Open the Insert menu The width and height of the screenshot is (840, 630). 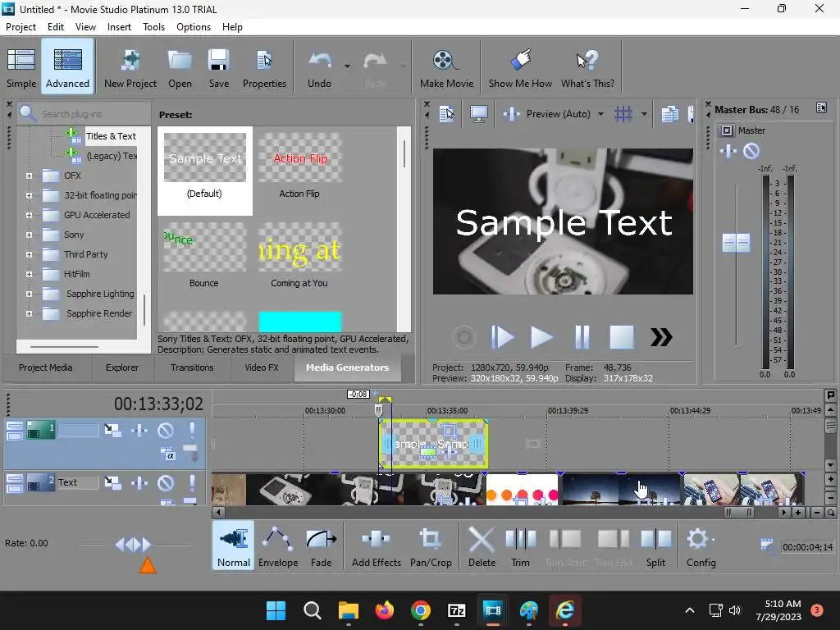click(119, 27)
